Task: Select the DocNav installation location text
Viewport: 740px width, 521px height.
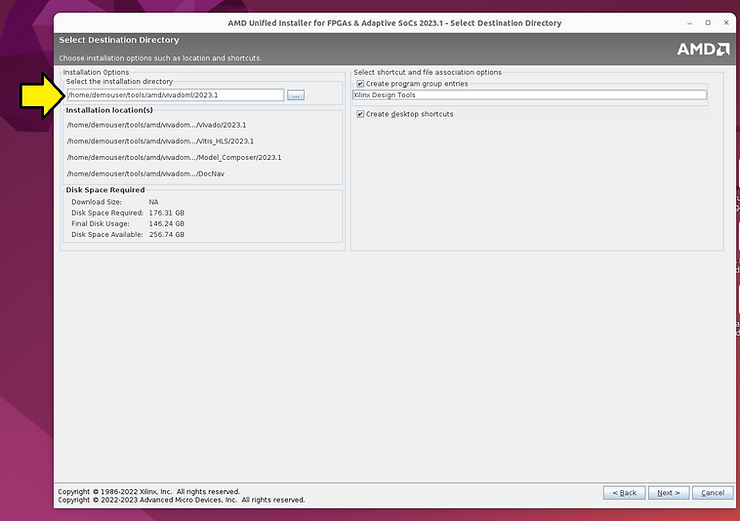Action: 145,174
